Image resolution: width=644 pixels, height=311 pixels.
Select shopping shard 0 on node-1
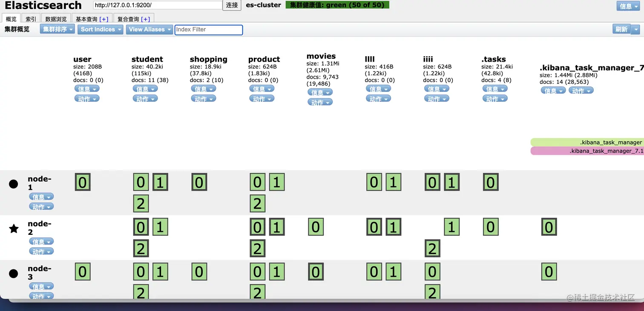(x=199, y=182)
